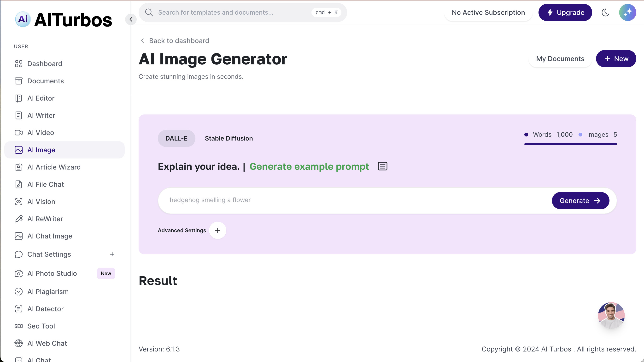Open the Seo Tool sidebar item
This screenshot has width=644, height=362.
(41, 326)
